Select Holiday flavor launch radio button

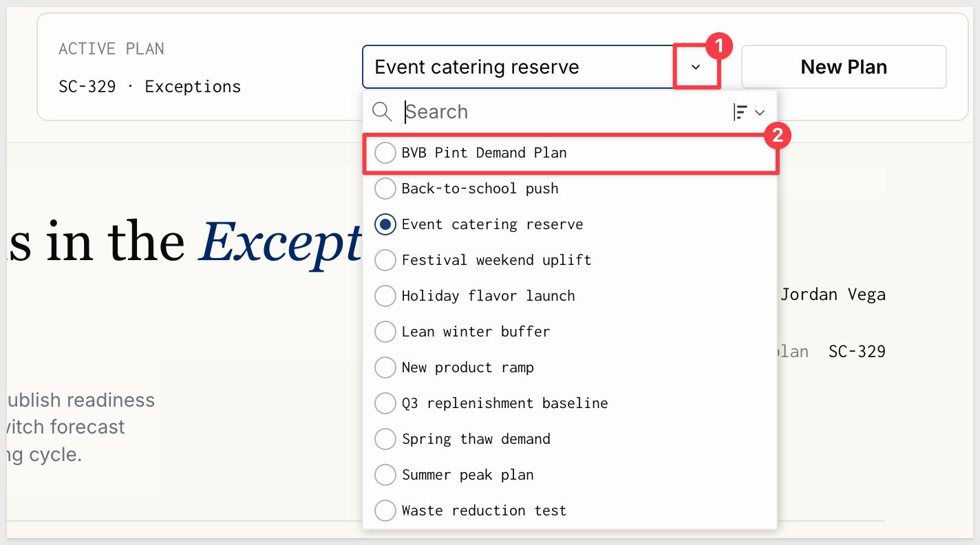(x=385, y=296)
